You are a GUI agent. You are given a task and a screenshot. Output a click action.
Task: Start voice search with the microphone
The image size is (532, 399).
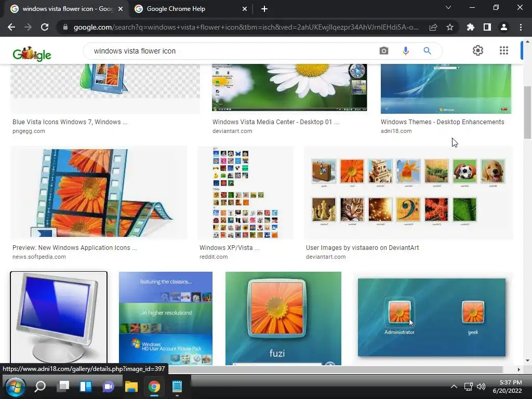(405, 51)
